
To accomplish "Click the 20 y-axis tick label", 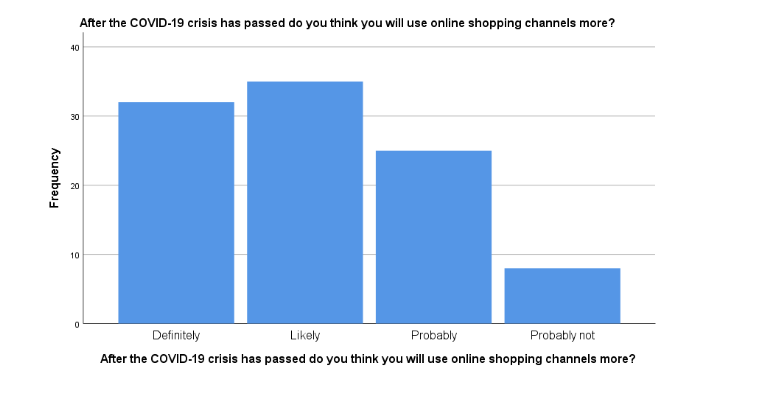I will 75,186.
